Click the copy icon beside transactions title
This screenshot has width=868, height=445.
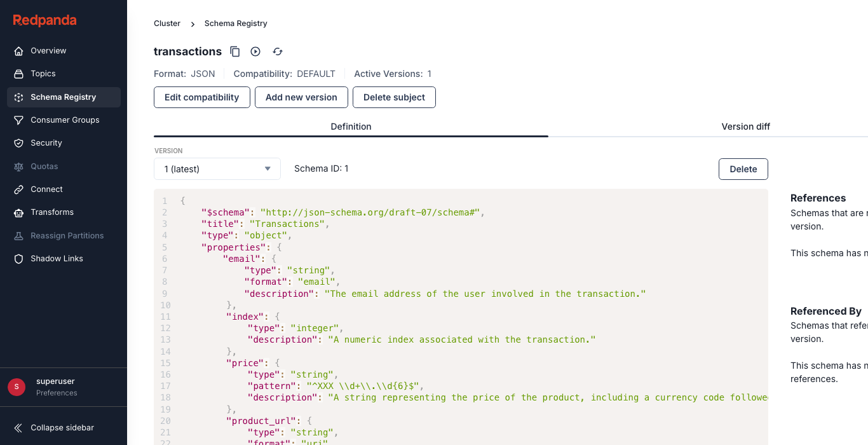tap(235, 51)
